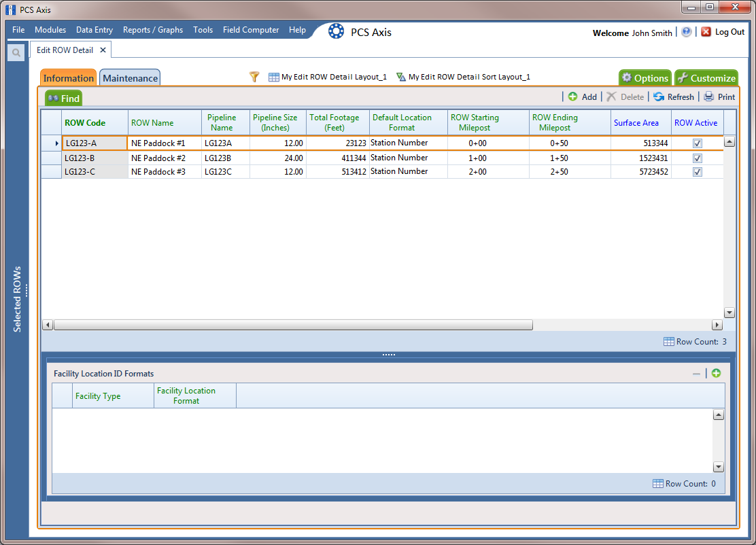Click main grid vertical scrollbar down arrow
Image resolution: width=756 pixels, height=545 pixels.
(729, 313)
